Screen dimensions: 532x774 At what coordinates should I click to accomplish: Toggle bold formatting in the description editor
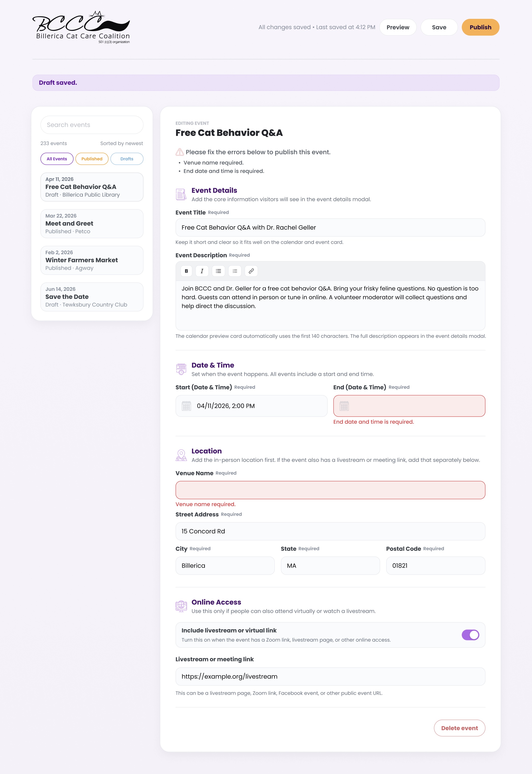(186, 271)
